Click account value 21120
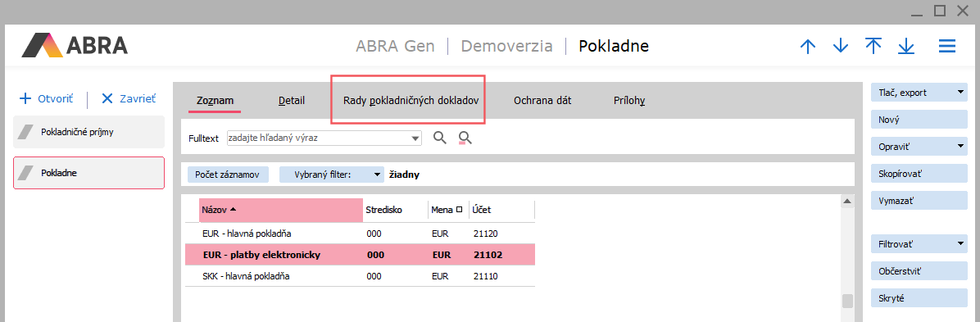The width and height of the screenshot is (980, 322). (x=486, y=234)
